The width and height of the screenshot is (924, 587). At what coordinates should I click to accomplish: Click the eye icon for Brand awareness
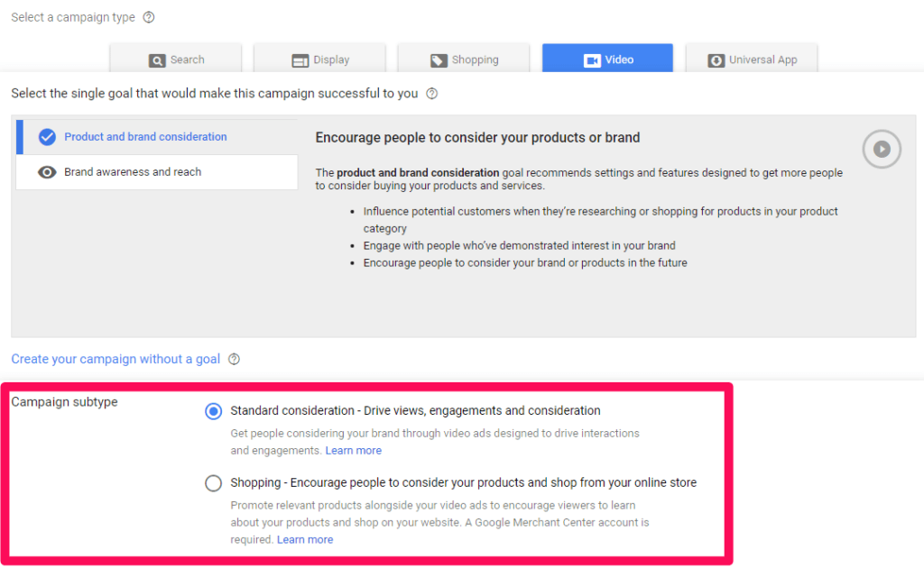click(x=48, y=172)
